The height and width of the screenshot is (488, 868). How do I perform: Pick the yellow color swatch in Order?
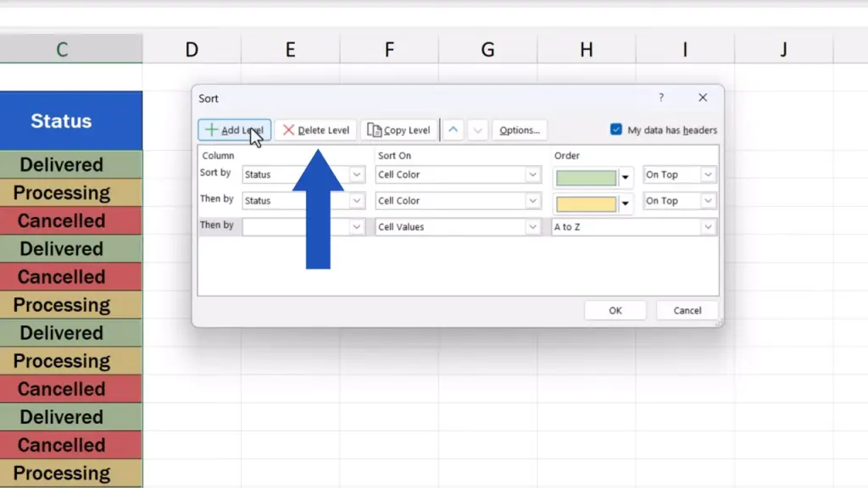(x=586, y=204)
